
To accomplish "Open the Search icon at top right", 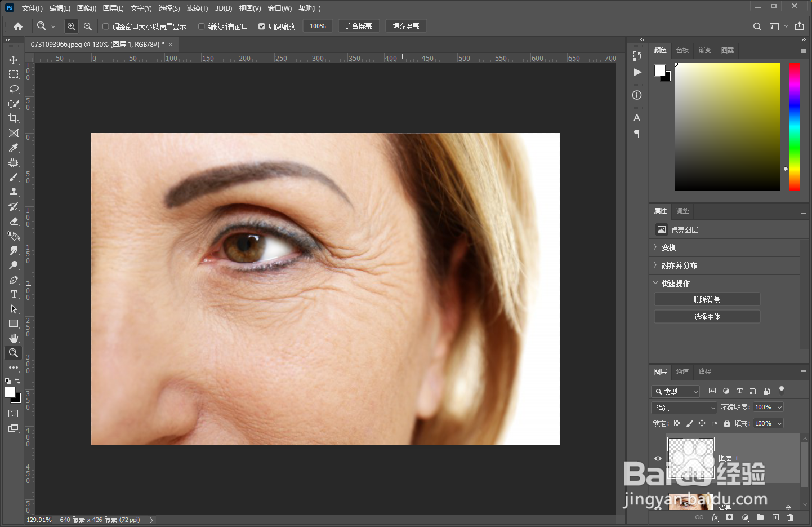I will pyautogui.click(x=757, y=26).
